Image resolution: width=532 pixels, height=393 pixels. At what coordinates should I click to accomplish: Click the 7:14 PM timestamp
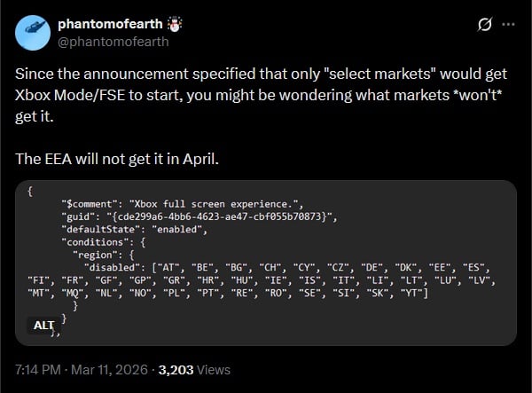39,370
